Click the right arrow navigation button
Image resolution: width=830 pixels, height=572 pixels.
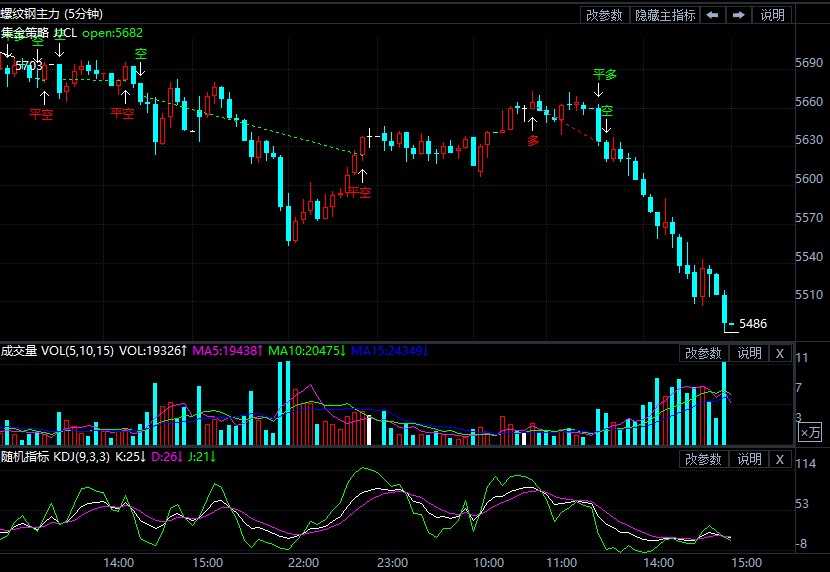tap(739, 15)
